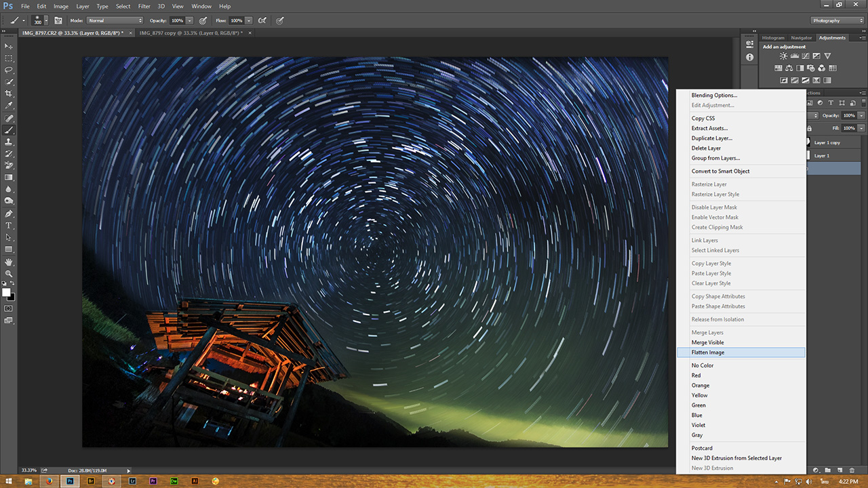
Task: Set the foreground color swatch
Action: click(6, 293)
